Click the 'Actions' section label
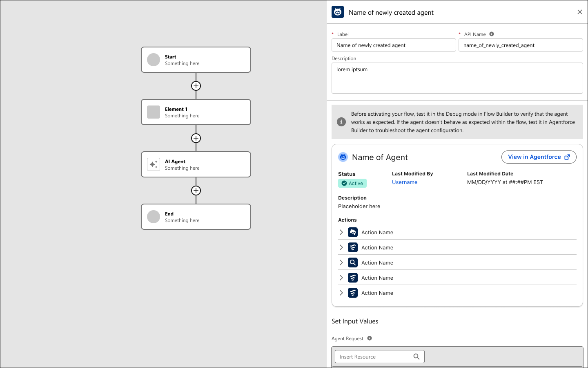 (347, 220)
